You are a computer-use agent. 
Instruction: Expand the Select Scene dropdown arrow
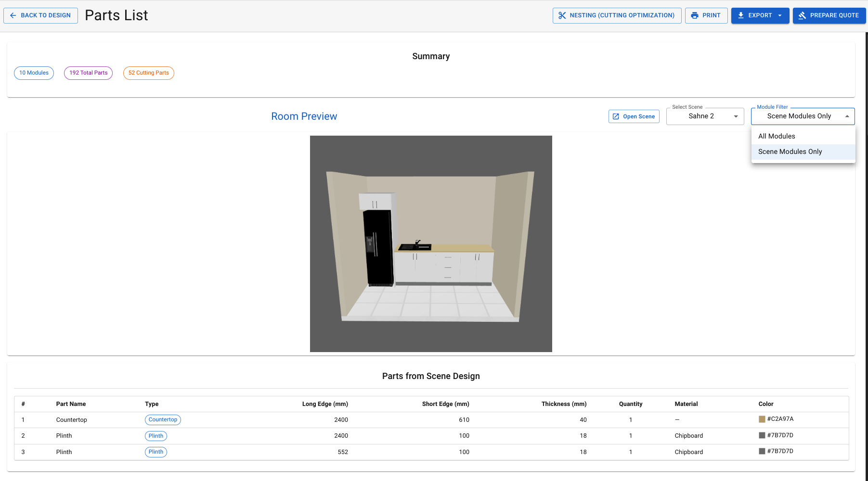point(736,116)
